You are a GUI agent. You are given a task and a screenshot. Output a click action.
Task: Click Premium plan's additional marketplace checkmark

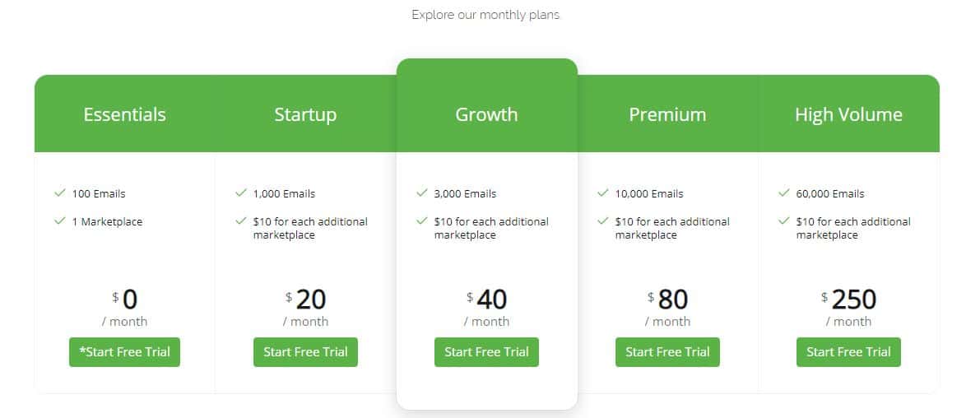tap(602, 221)
